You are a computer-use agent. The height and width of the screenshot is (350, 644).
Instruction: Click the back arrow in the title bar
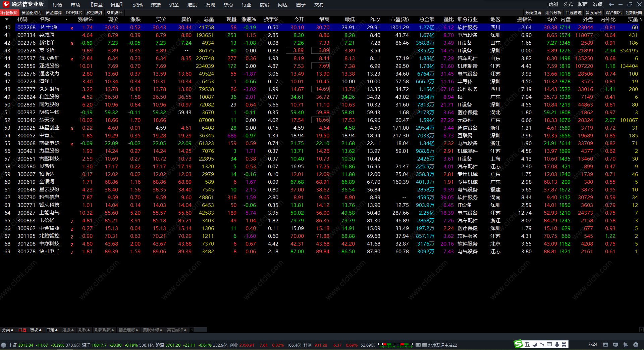(x=611, y=4)
